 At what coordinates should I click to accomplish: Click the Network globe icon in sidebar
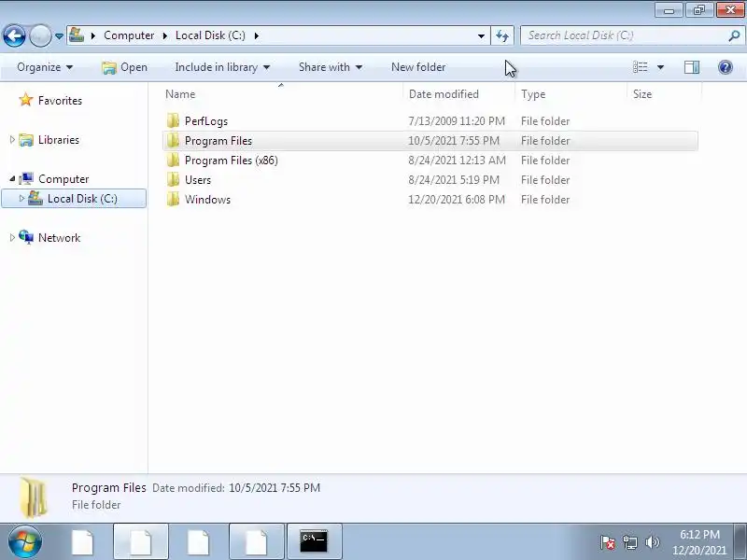point(26,237)
